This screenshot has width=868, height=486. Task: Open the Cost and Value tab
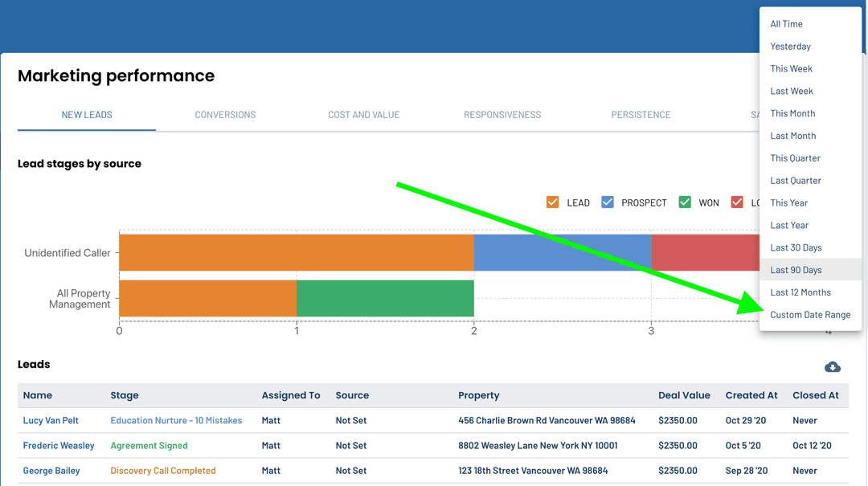click(363, 115)
